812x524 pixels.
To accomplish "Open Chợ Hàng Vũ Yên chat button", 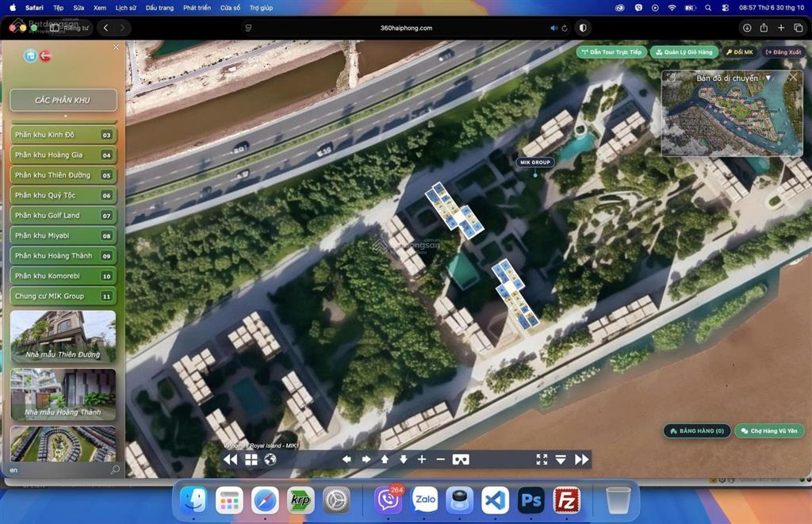I will coord(769,430).
